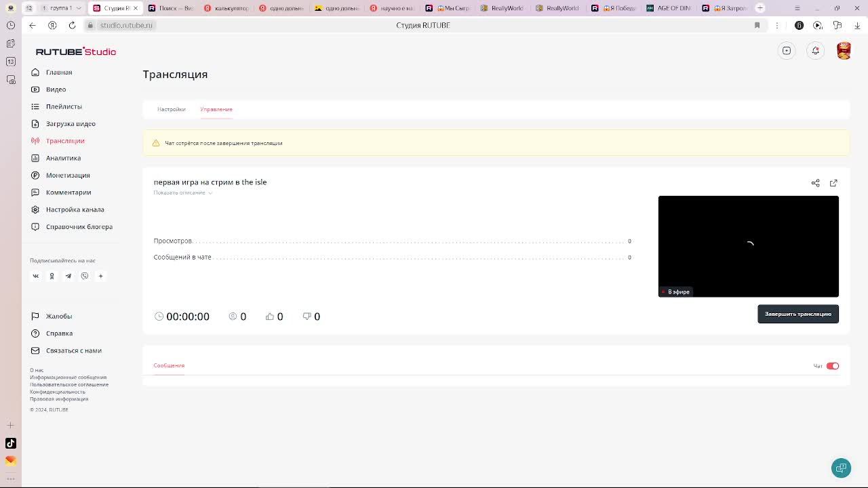Screen dimensions: 868x488
Task: Open stream in new window icon
Action: click(833, 183)
